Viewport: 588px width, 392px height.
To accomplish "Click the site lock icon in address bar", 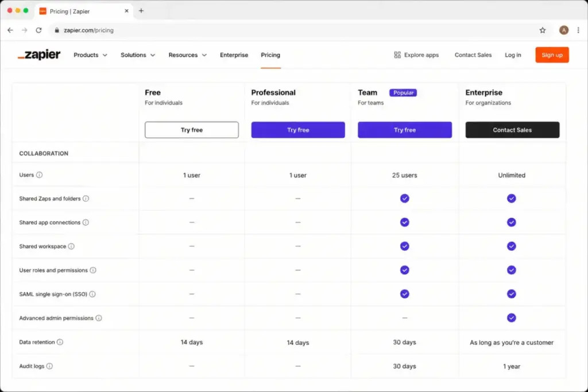I will click(x=57, y=30).
